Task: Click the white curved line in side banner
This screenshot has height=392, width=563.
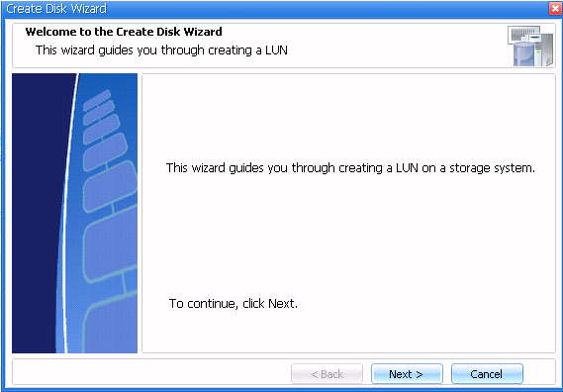Action: pyautogui.click(x=69, y=213)
